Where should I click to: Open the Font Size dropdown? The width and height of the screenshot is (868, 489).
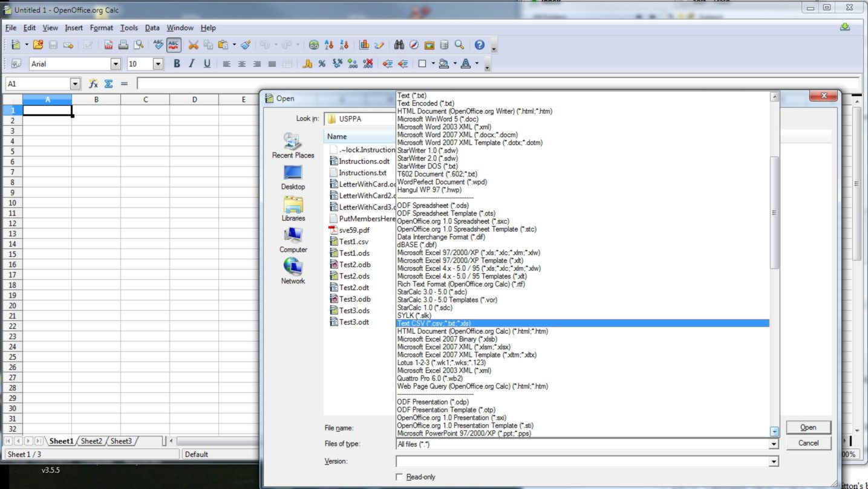[158, 63]
